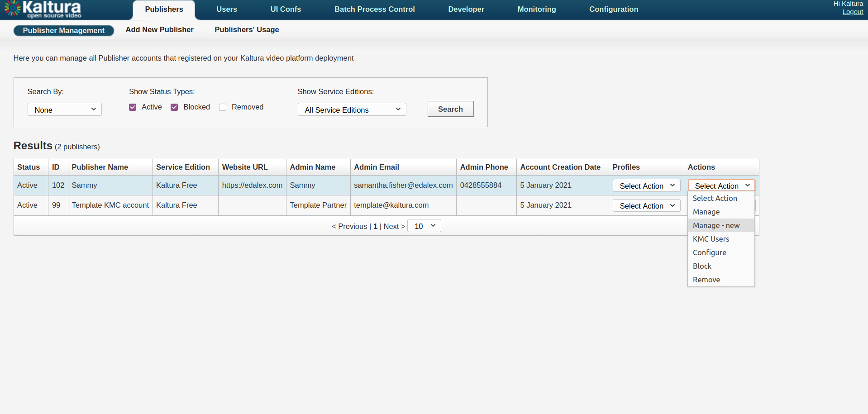Choose Select Action option in open list
Viewport: 868px width, 414px height.
coord(721,198)
